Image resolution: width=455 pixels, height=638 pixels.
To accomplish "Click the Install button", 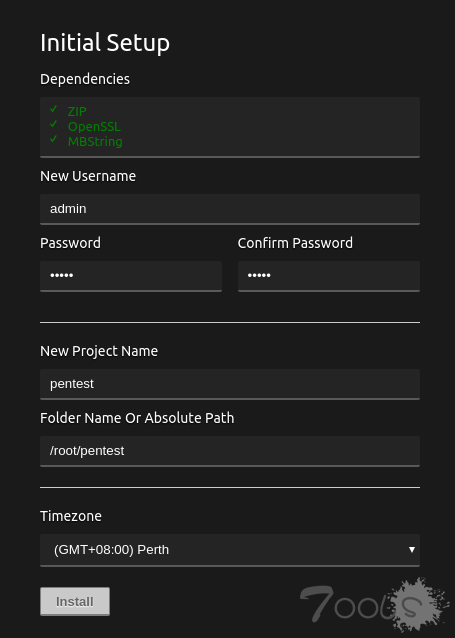I will [75, 601].
